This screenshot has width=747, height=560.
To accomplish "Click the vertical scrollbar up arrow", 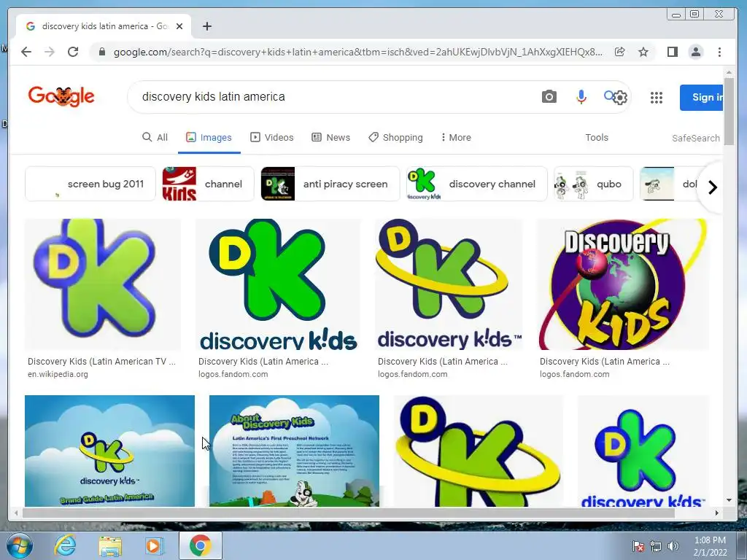I will pos(729,73).
